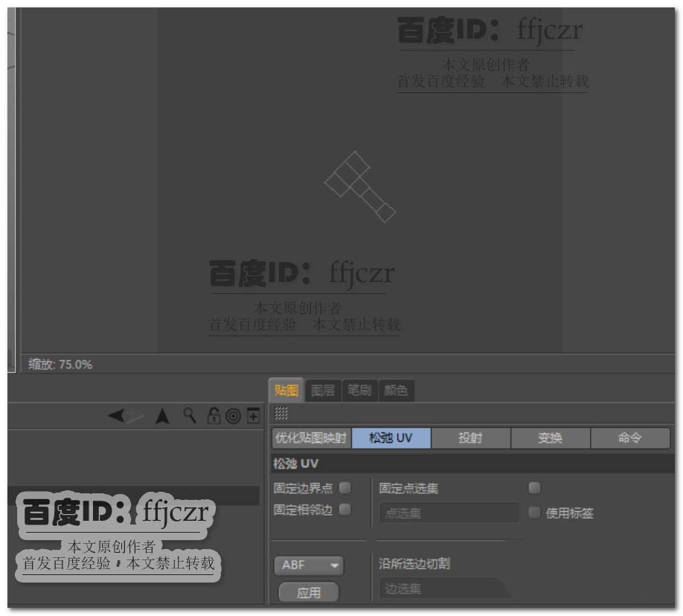Select the 投射 tab
This screenshot has height=616, width=683.
(470, 438)
